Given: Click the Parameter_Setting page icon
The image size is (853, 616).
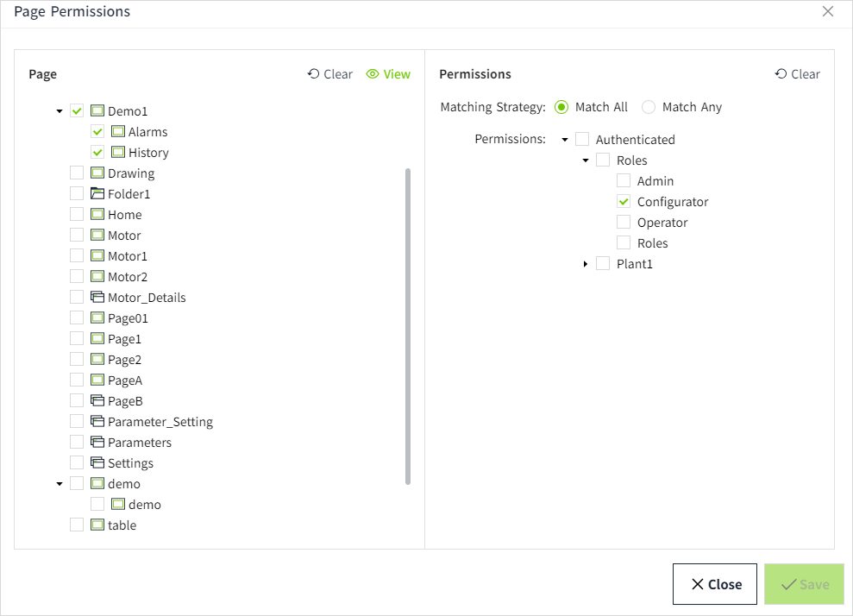Looking at the screenshot, I should click(x=97, y=422).
